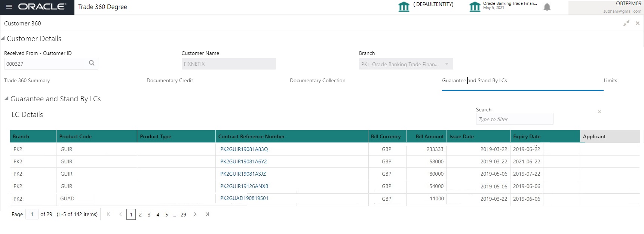Open the notifications bell
The height and width of the screenshot is (234, 644).
click(x=547, y=7)
